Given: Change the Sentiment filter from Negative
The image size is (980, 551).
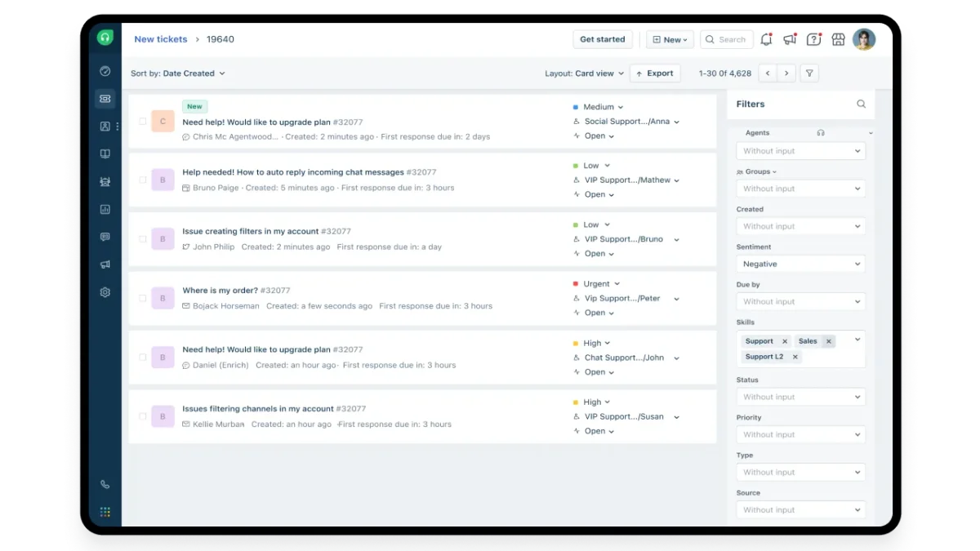Looking at the screenshot, I should click(800, 263).
